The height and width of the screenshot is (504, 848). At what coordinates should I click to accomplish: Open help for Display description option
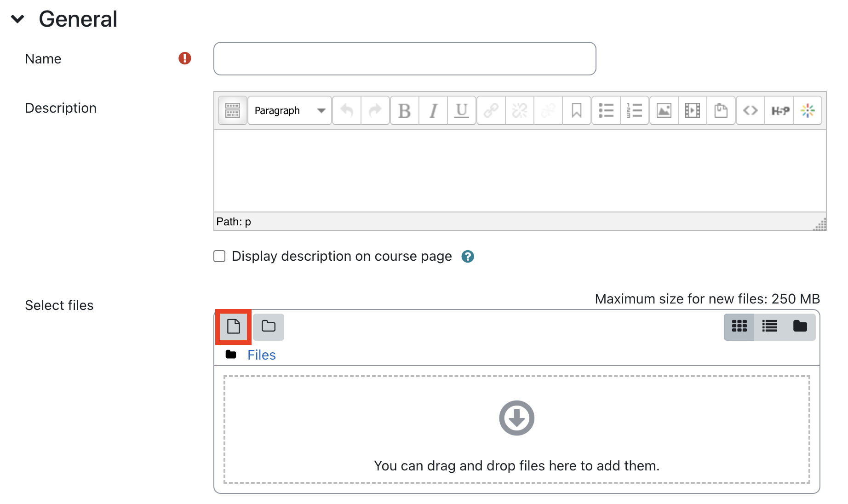point(468,257)
